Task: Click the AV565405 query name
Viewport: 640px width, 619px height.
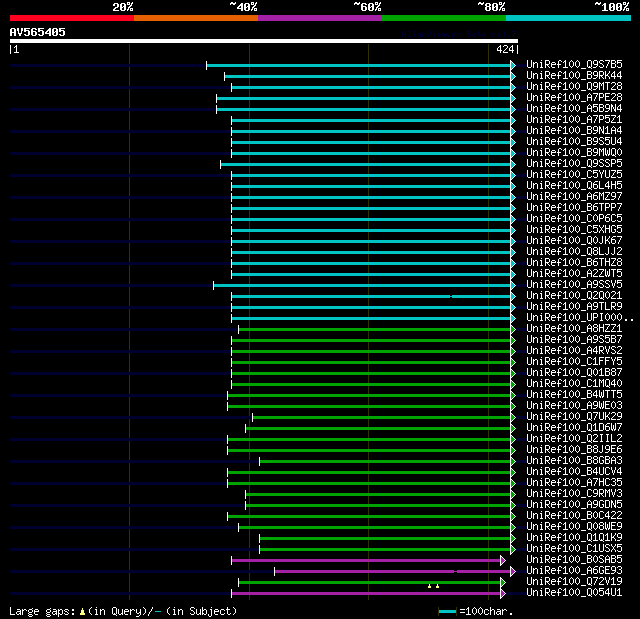Action: point(38,33)
